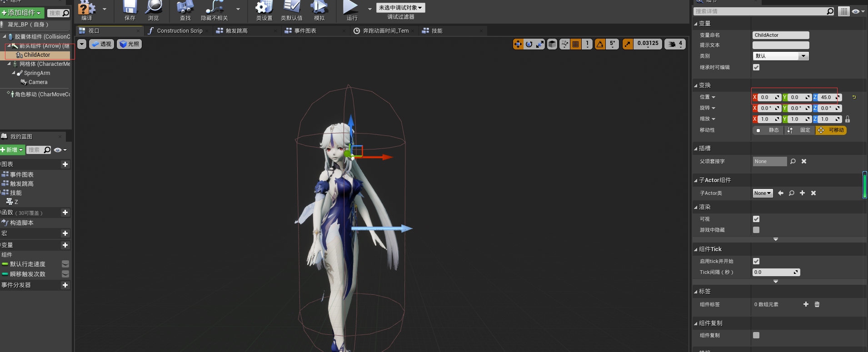The height and width of the screenshot is (352, 868).
Task: Browse parent socket with magnifier icon
Action: point(793,161)
